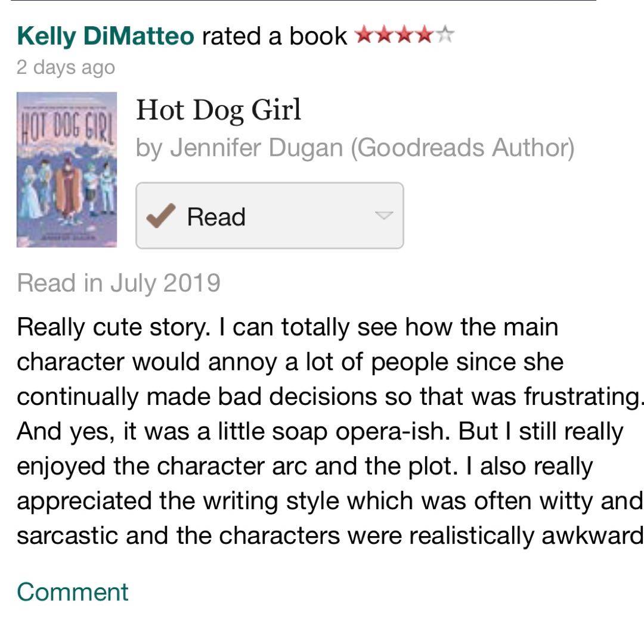Image resolution: width=644 pixels, height=644 pixels.
Task: Click the brown checkmark on the Read shelf
Action: [x=161, y=216]
